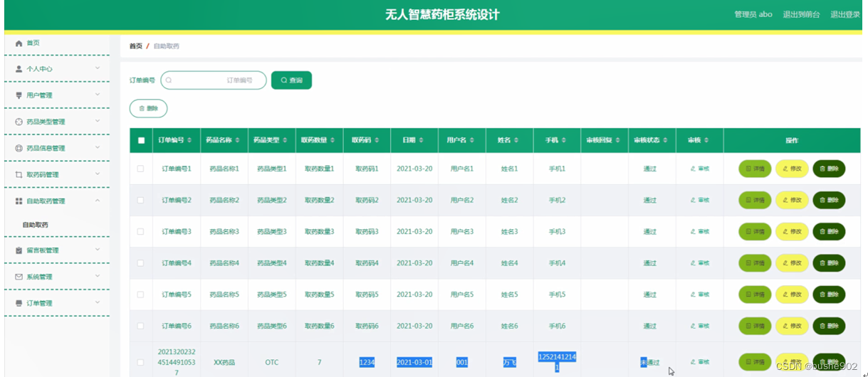Click the 退出登录 link in header
The width and height of the screenshot is (868, 377).
pyautogui.click(x=845, y=14)
